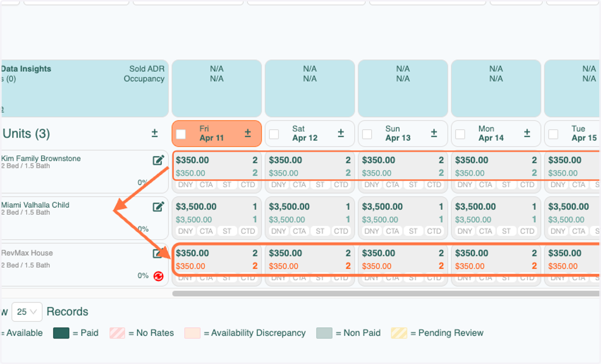Toggle CTD for Miami Valhalla Child Apr 14
Screen dimensions: 601x364
click(x=527, y=231)
